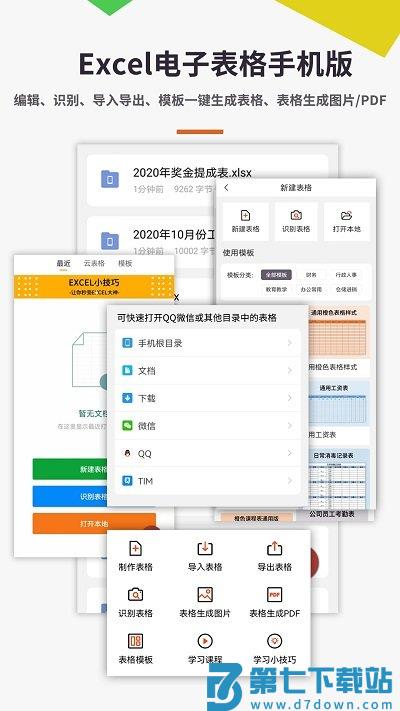Open the 学习课程 play icon
This screenshot has width=400, height=711.
click(x=205, y=641)
